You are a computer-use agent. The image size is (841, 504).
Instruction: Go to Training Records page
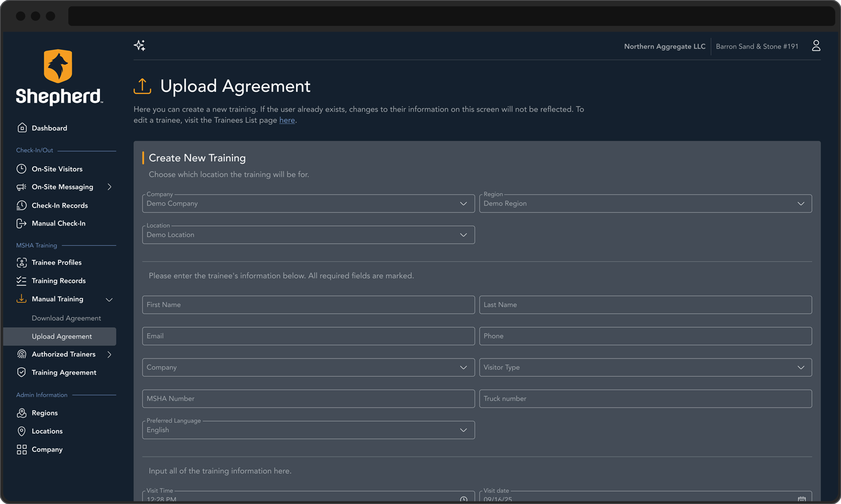click(x=58, y=281)
